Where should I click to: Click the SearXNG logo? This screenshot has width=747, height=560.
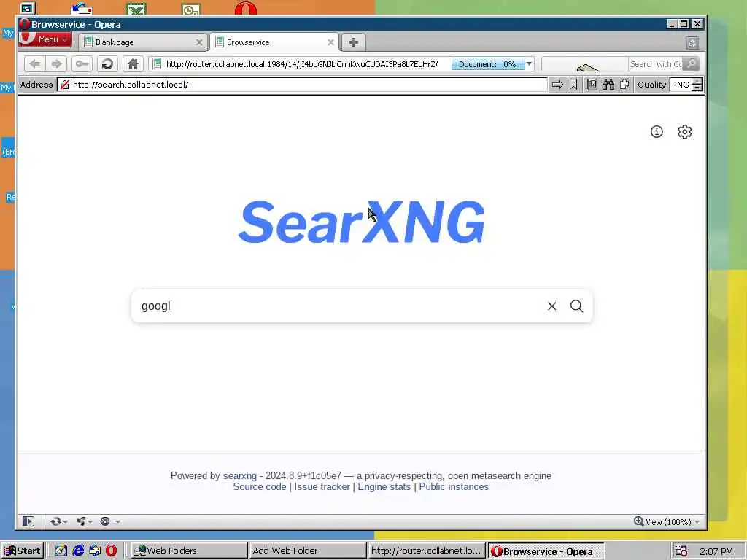point(362,222)
